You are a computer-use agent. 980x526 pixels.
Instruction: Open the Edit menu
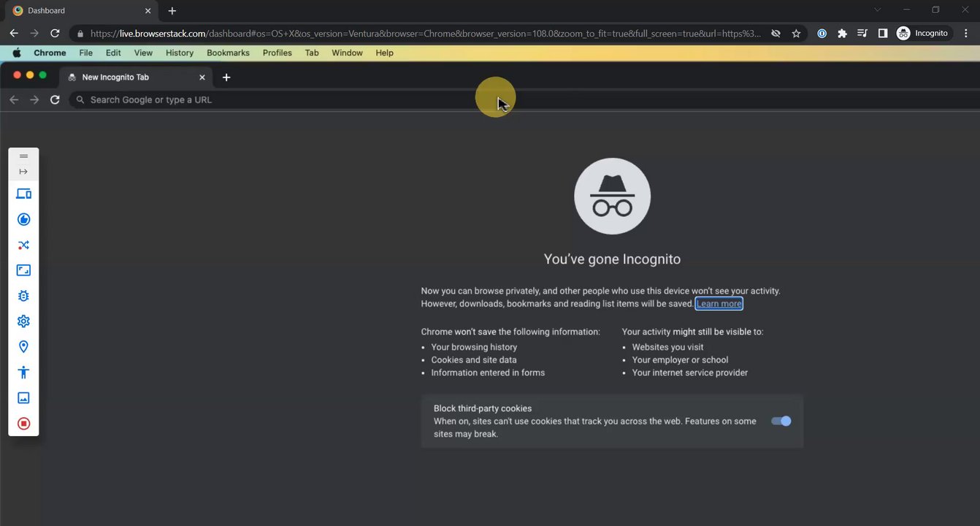pyautogui.click(x=113, y=53)
